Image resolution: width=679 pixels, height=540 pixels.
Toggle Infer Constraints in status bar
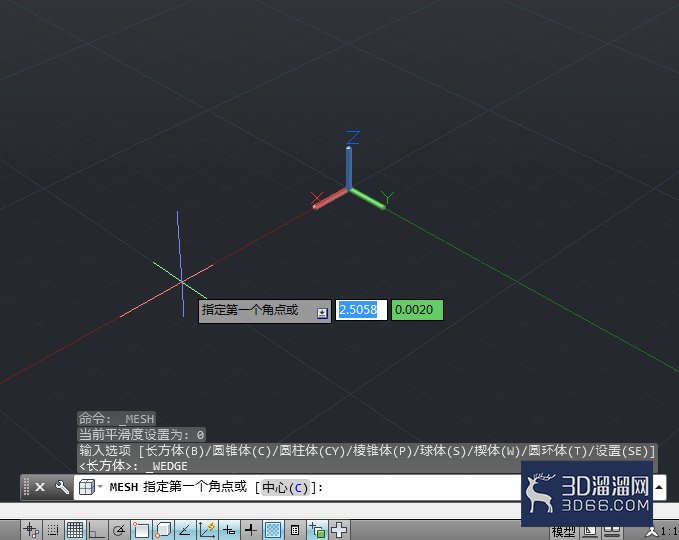click(x=32, y=530)
